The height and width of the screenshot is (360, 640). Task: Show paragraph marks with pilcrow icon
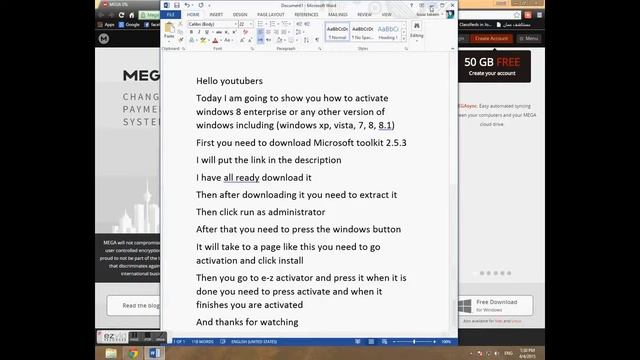pos(317,40)
